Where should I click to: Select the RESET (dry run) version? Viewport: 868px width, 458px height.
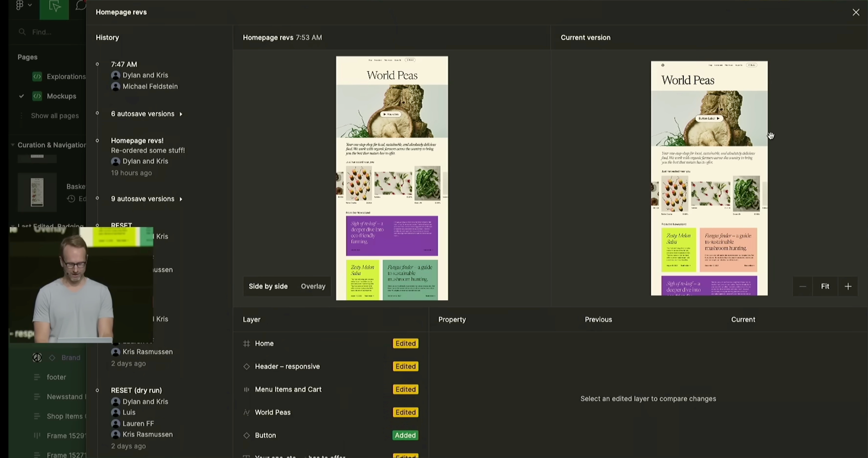(x=136, y=390)
